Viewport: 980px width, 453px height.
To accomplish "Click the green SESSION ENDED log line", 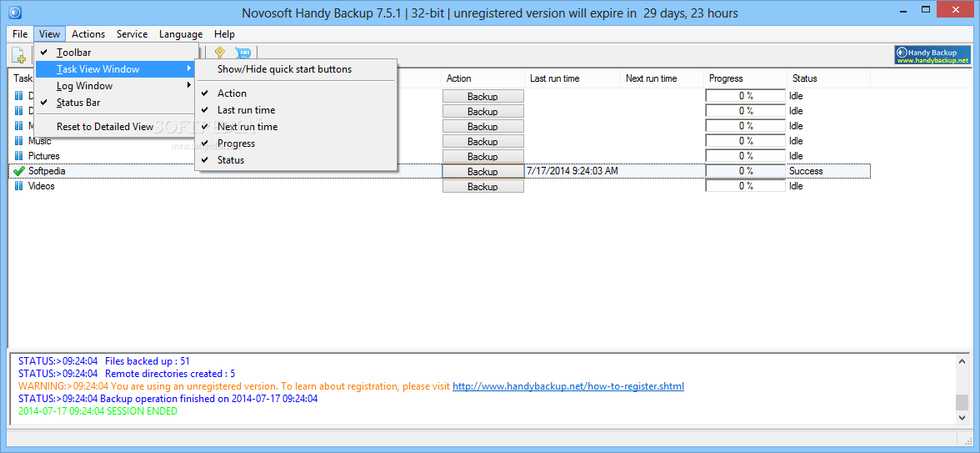I will pyautogui.click(x=98, y=411).
